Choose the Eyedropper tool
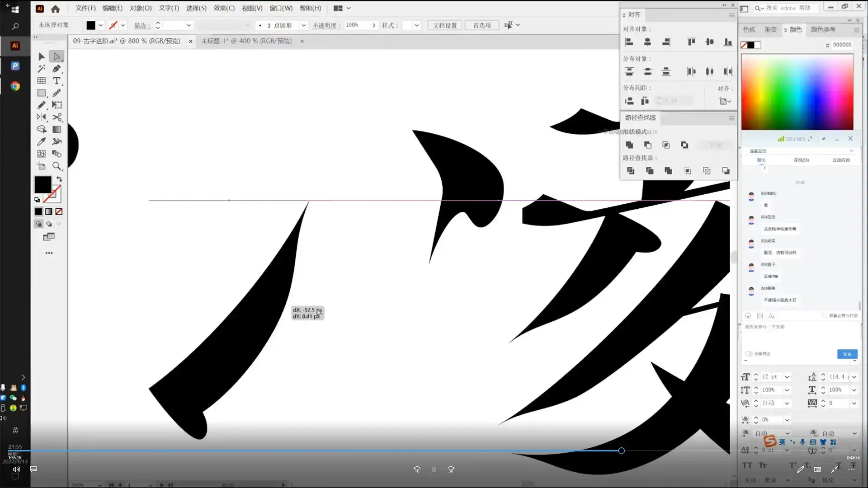The width and height of the screenshot is (868, 488). [42, 141]
